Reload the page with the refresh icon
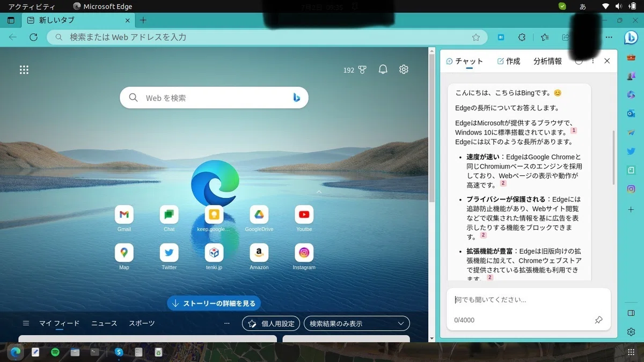This screenshot has height=362, width=644. 33,38
